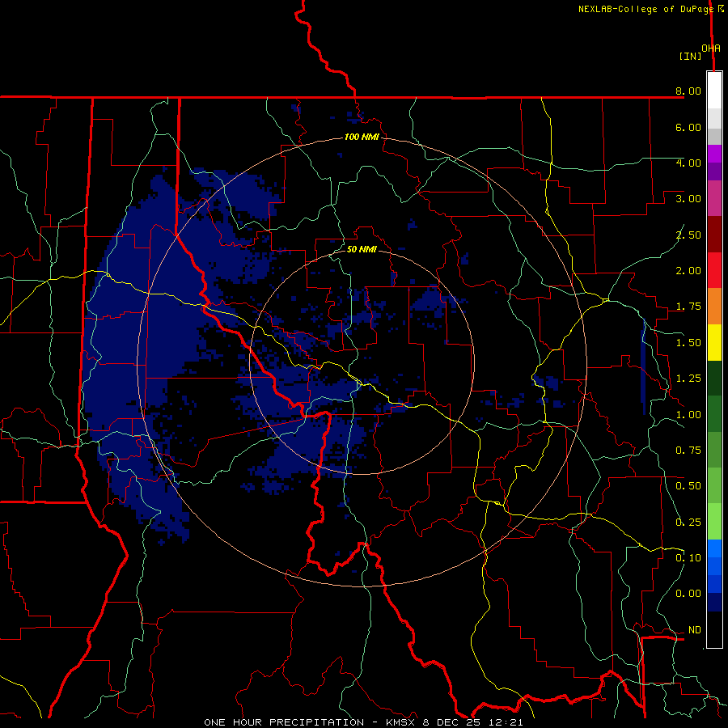
Task: Click the 1.25 legend value
Action: pyautogui.click(x=688, y=379)
